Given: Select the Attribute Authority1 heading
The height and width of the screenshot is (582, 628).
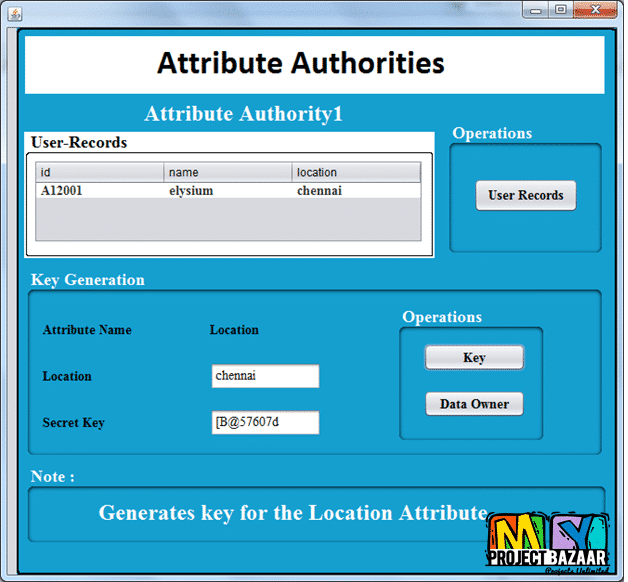Looking at the screenshot, I should [x=243, y=114].
